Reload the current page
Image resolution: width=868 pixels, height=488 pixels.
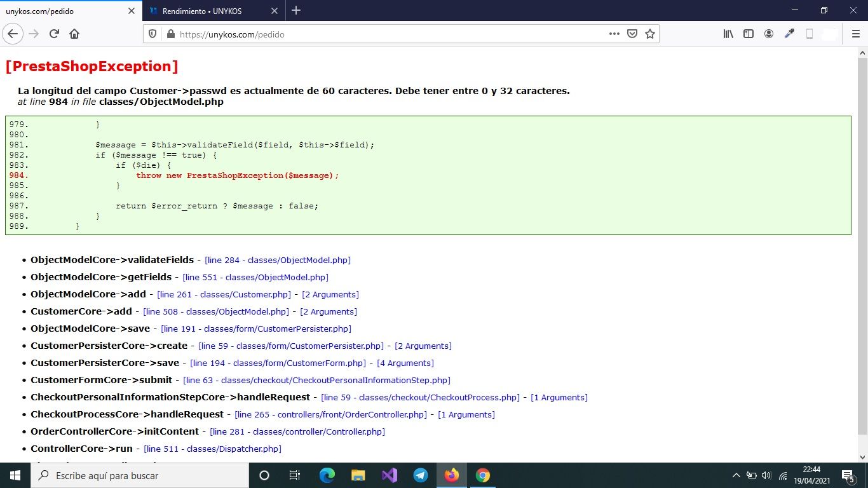54,34
